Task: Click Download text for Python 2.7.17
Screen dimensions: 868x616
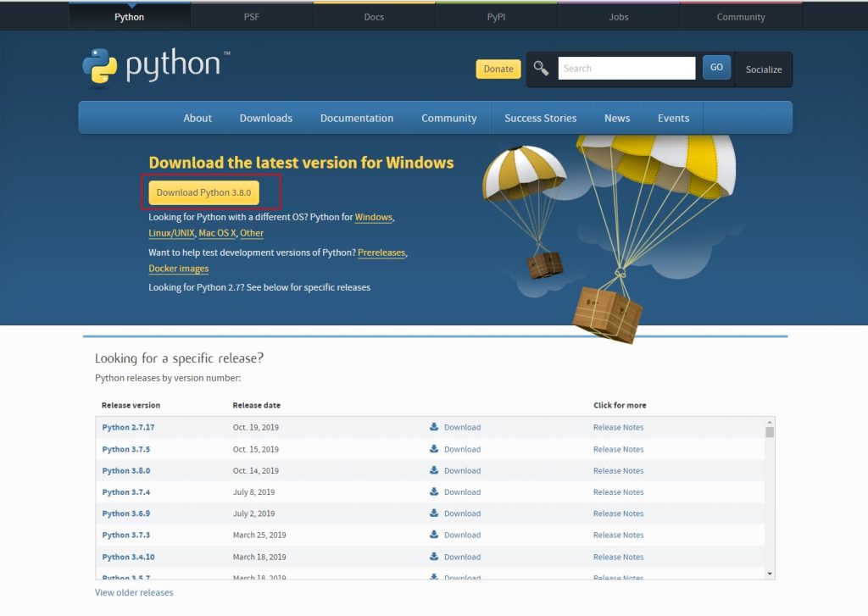Action: (x=462, y=427)
